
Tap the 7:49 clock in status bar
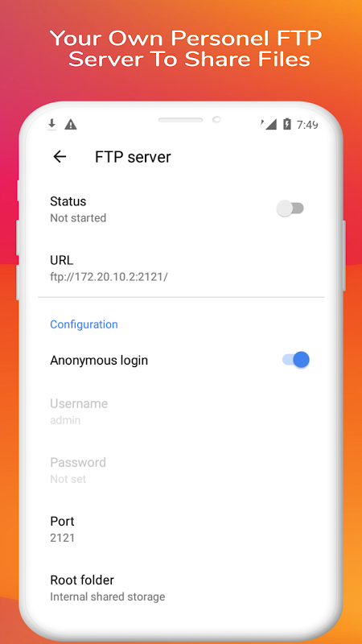(x=307, y=125)
